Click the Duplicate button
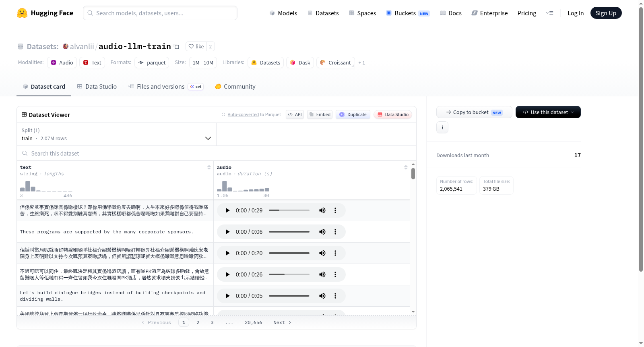644x347 pixels. [353, 114]
